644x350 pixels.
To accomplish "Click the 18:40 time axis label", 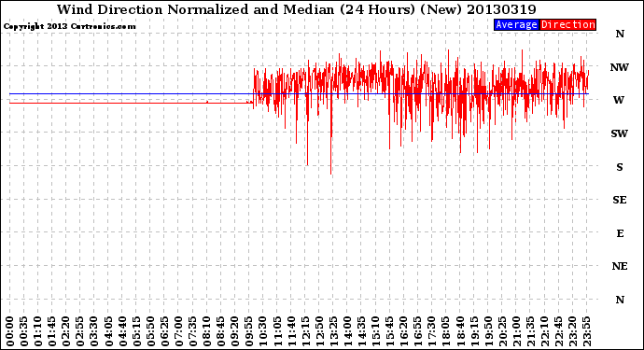I will [460, 331].
